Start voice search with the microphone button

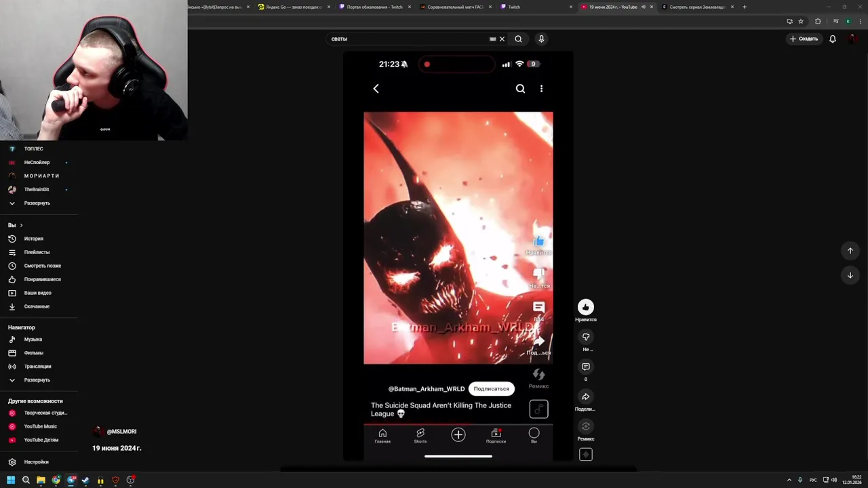coord(541,39)
